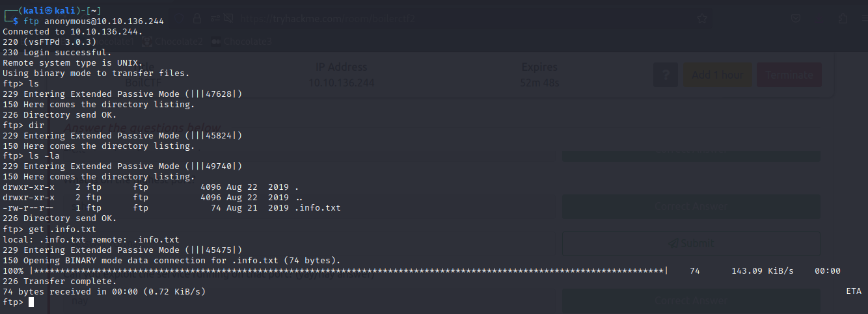Click the bookmark star in the address bar
Viewport: 868px width, 314px height.
tap(701, 20)
